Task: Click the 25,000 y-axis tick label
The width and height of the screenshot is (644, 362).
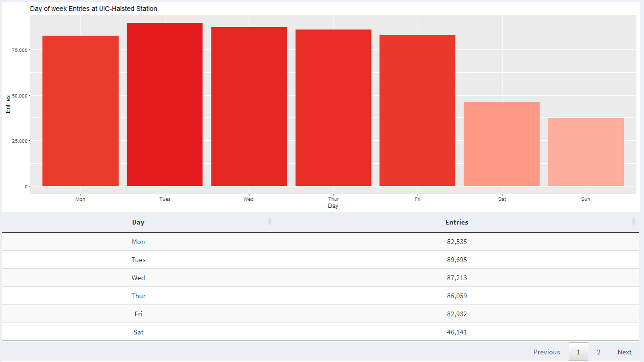Action: 20,141
